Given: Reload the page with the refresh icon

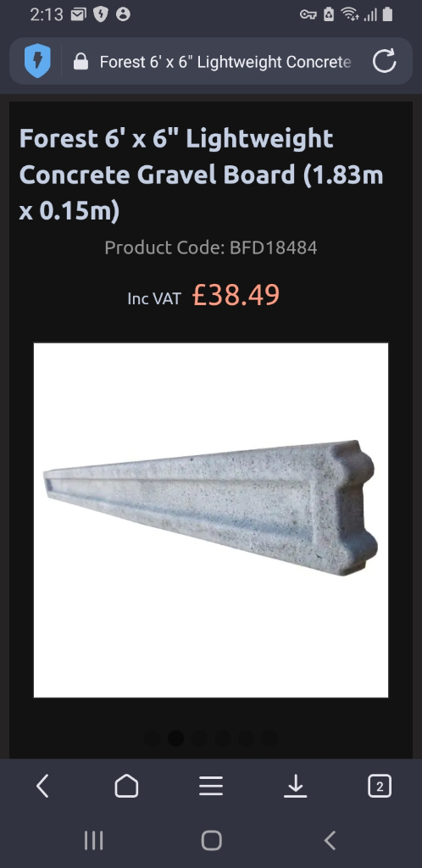Looking at the screenshot, I should tap(385, 61).
